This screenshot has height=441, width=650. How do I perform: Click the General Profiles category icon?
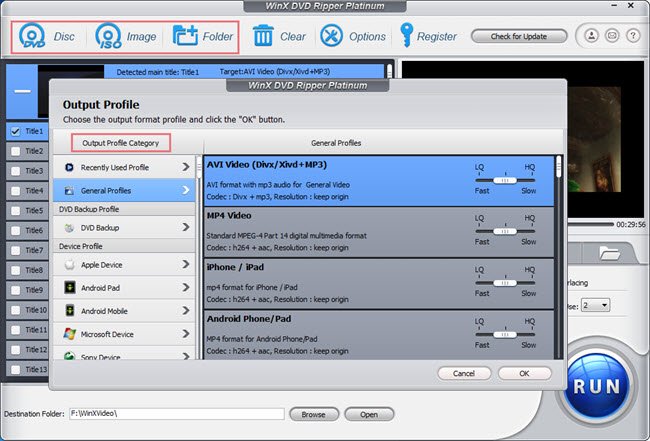[69, 191]
